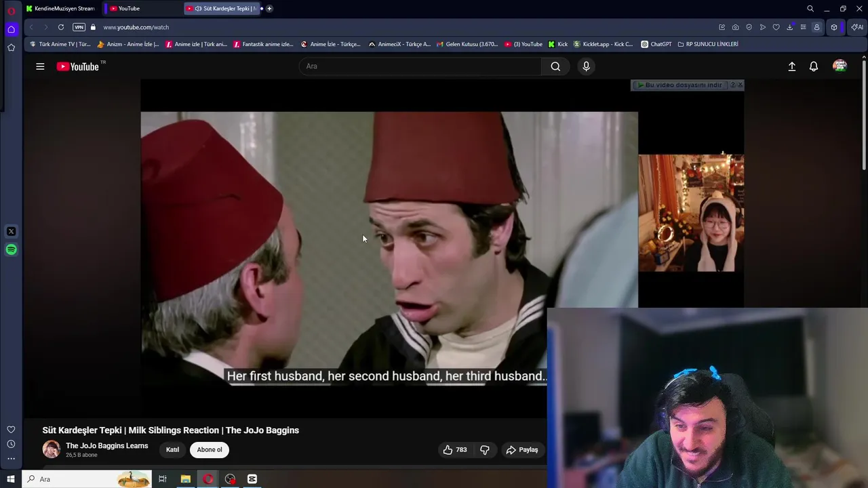Like the video (783 likes)
Viewport: 868px width, 488px height.
(454, 449)
